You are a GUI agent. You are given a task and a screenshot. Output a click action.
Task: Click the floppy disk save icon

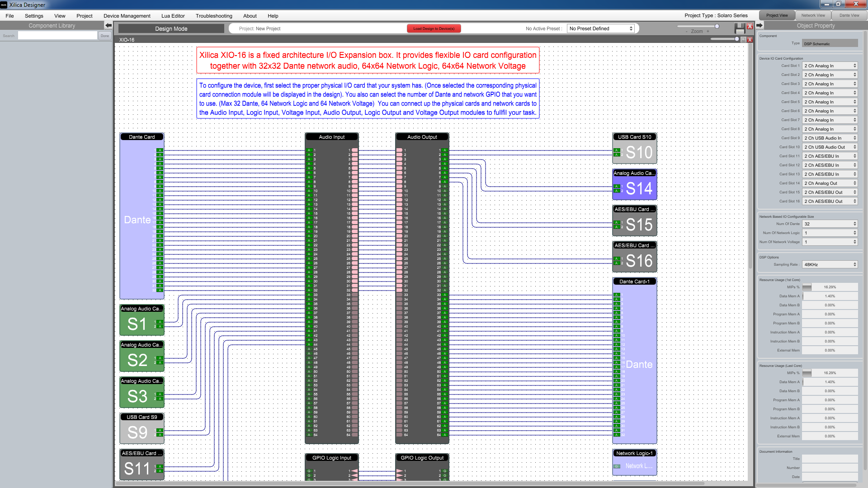740,28
